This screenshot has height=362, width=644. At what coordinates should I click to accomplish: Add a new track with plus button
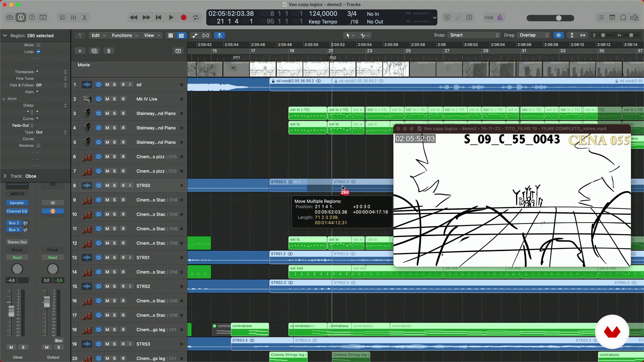(x=80, y=51)
